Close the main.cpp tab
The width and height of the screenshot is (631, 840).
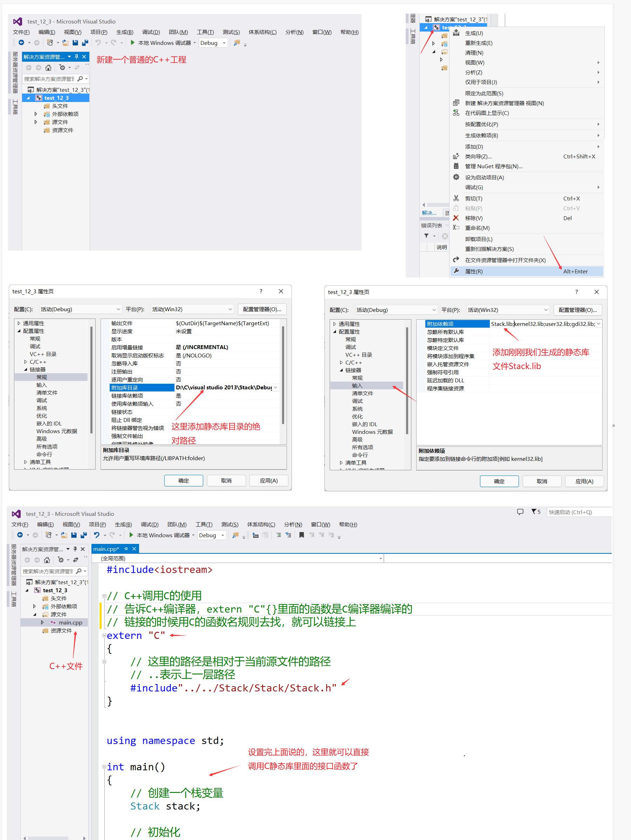pyautogui.click(x=134, y=549)
